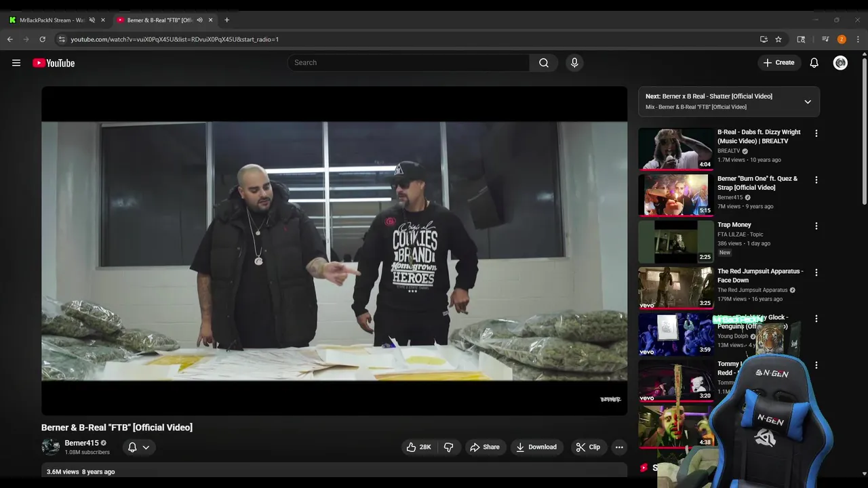The image size is (868, 488).
Task: Open a new browser tab
Action: [x=226, y=20]
